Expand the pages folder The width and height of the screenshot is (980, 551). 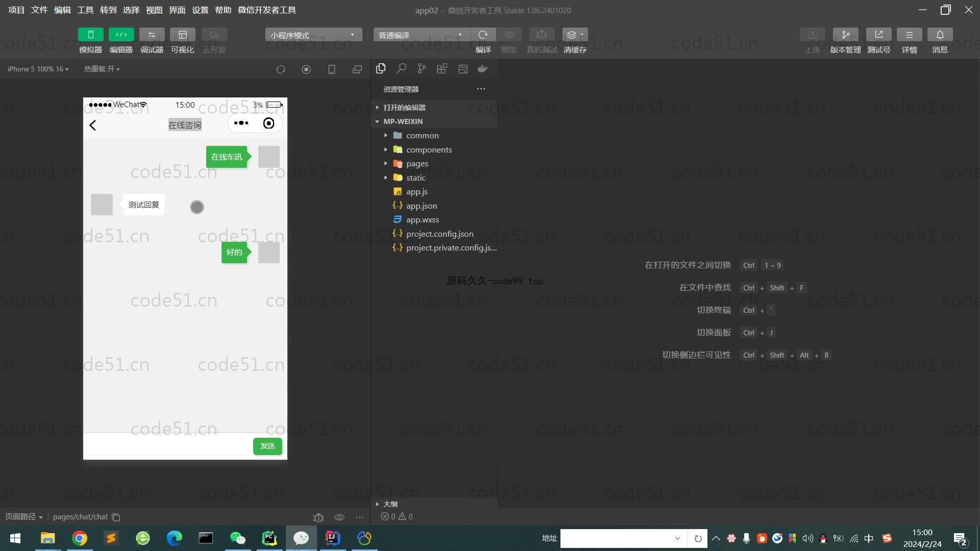pos(434,163)
